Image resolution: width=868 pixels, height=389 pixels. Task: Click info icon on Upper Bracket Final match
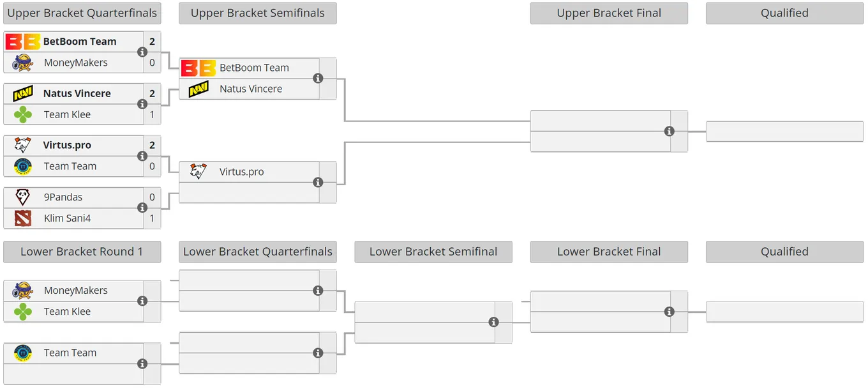[669, 131]
